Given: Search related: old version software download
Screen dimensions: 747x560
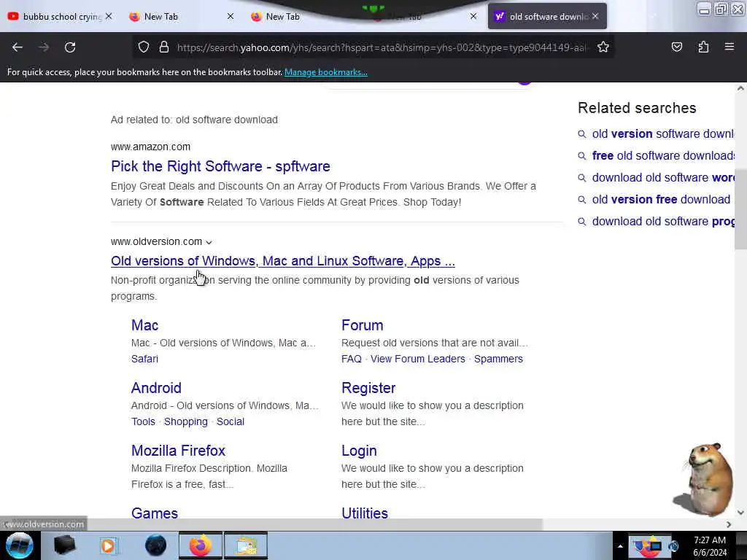Looking at the screenshot, I should coord(662,134).
